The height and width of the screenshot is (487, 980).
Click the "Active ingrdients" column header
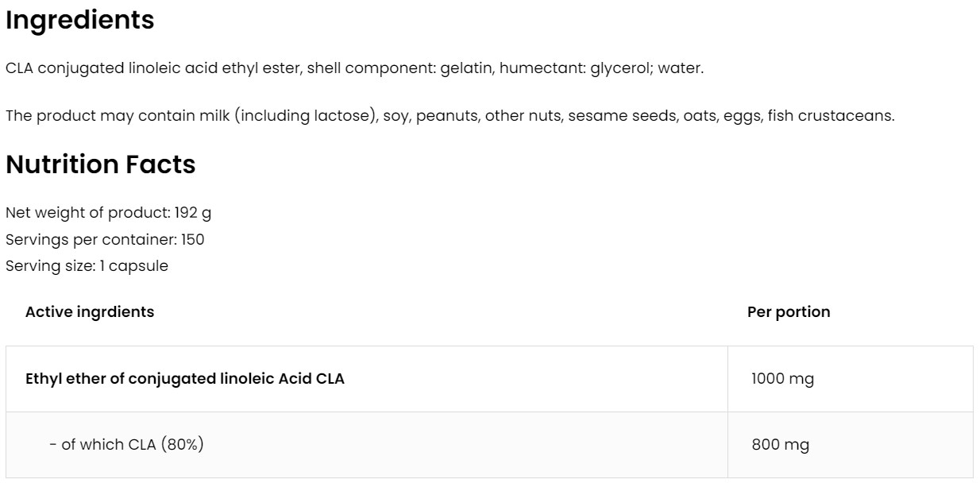(x=90, y=312)
